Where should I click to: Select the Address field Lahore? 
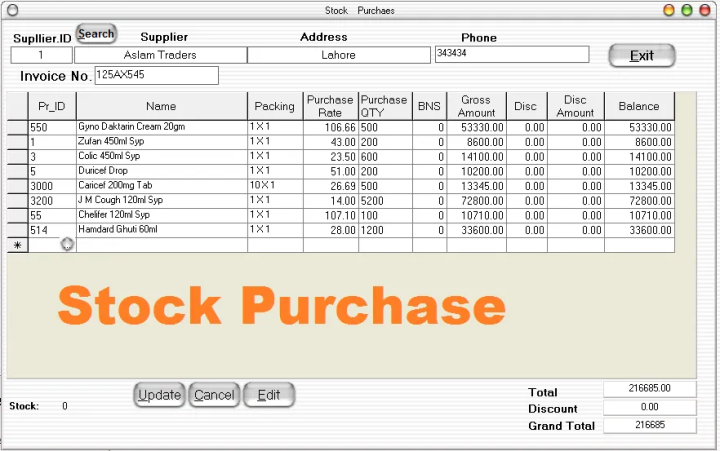(338, 55)
